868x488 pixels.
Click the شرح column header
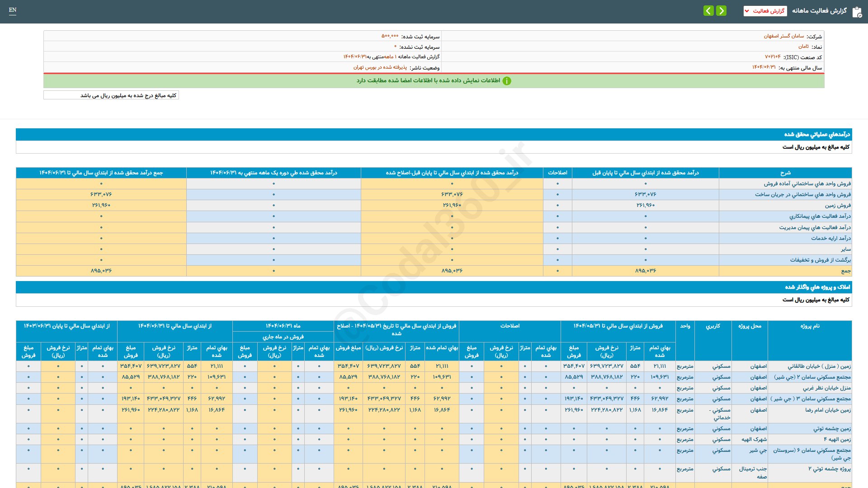coord(785,173)
